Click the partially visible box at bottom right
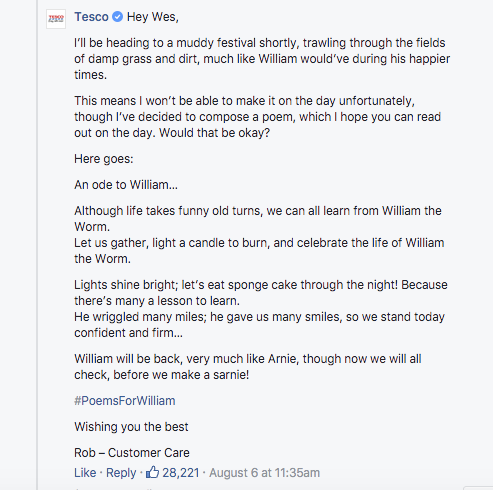The image size is (493, 490). (x=478, y=488)
